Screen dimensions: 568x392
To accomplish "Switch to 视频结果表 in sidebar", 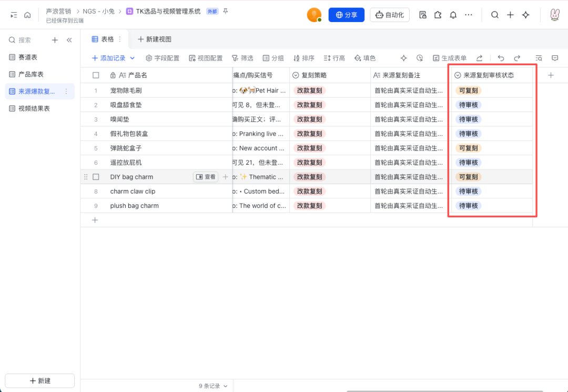I will tap(34, 108).
